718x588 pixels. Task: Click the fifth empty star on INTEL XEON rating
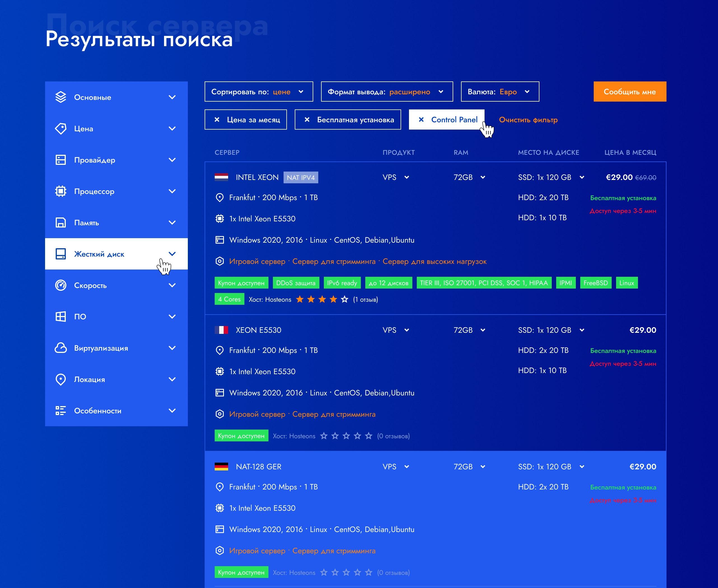344,299
